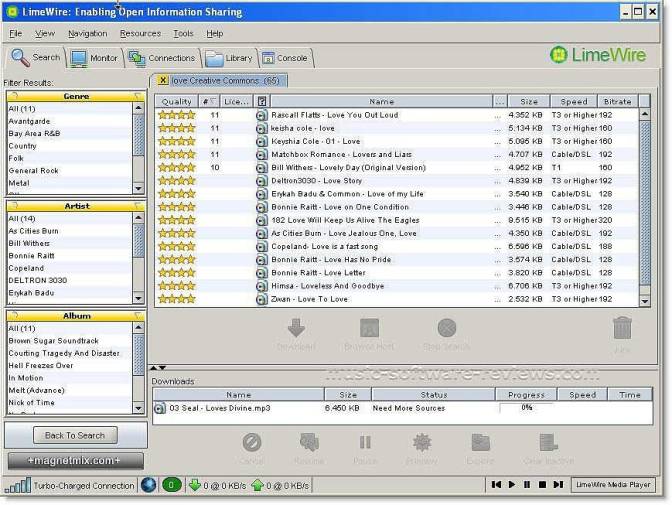This screenshot has width=672, height=505.
Task: Select All (14) in Artist filter
Action: coord(70,219)
